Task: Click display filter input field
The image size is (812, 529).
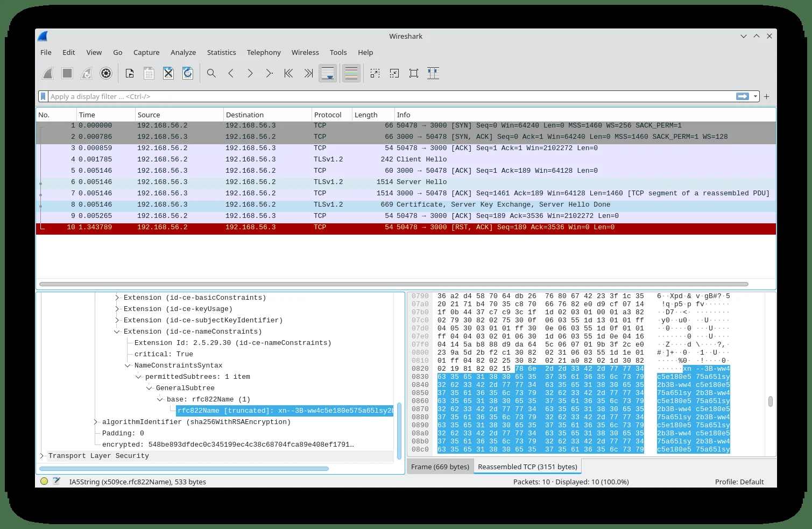Action: tap(392, 96)
